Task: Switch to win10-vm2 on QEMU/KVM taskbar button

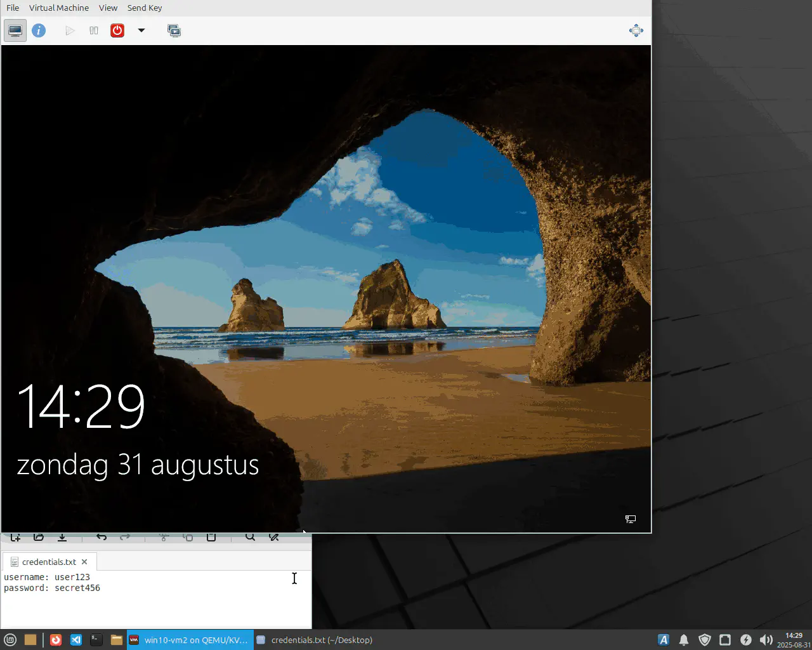Action: point(190,640)
